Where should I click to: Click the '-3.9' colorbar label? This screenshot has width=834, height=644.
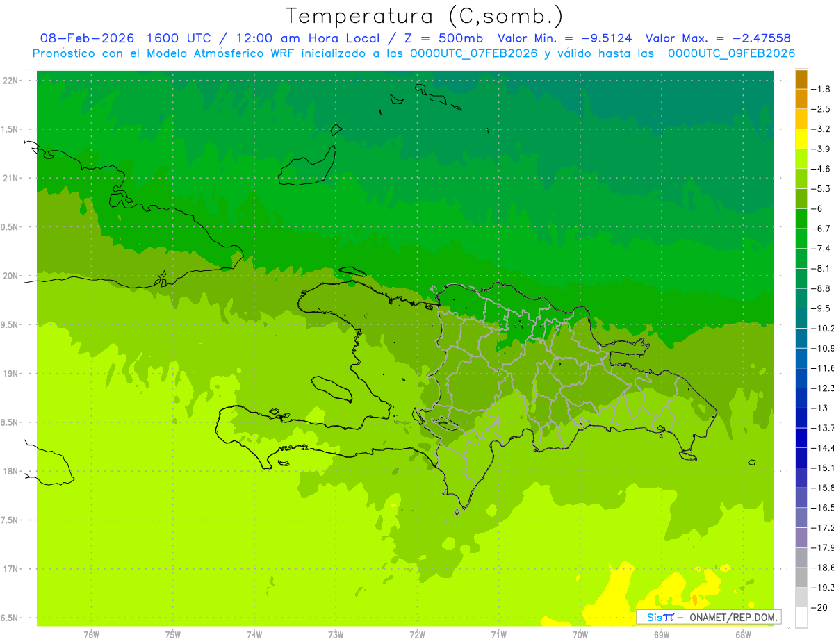click(x=821, y=149)
